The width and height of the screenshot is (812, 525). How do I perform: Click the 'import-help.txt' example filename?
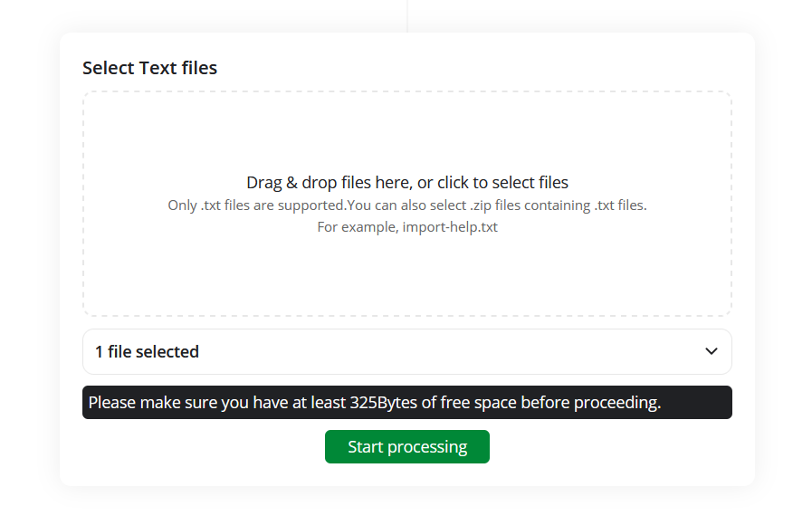(x=448, y=227)
